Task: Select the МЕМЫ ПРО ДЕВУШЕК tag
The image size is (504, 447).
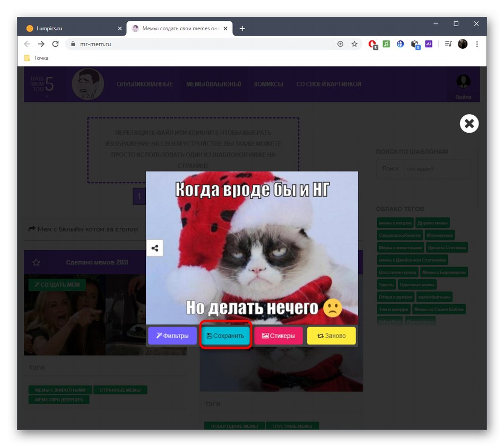Action: (59, 400)
